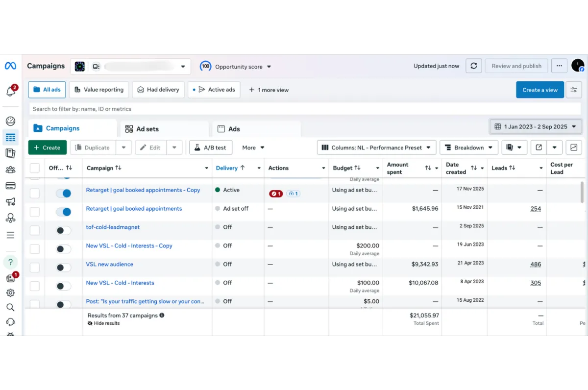Tick checkbox for New VSL - Cold - Interests - Copy
The height and width of the screenshot is (390, 588).
pos(35,249)
